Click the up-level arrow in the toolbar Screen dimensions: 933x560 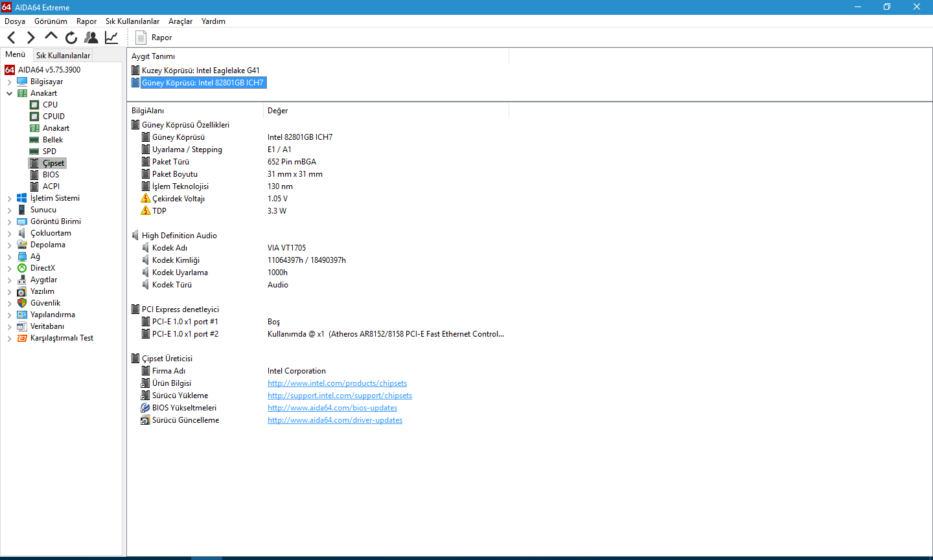tap(51, 36)
